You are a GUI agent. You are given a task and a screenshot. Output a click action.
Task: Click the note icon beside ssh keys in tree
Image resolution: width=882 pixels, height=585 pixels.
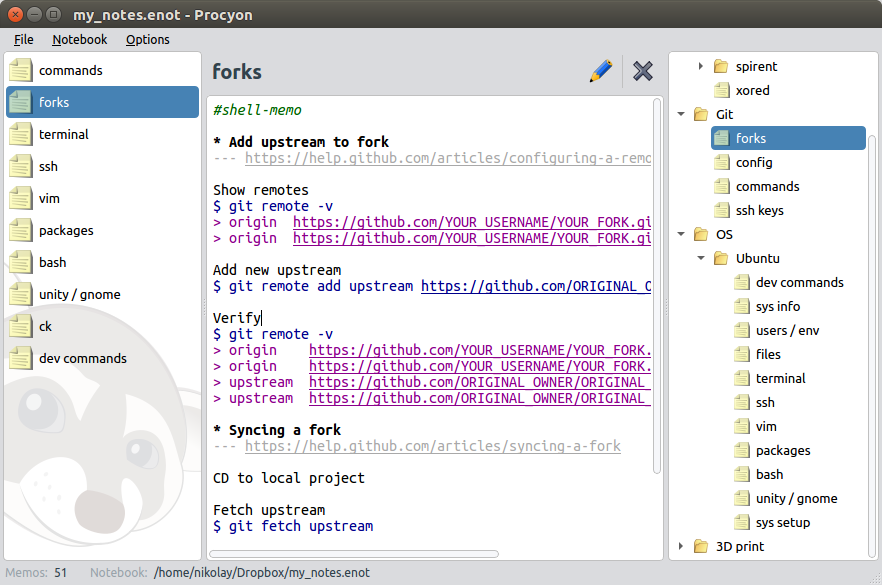tap(721, 210)
